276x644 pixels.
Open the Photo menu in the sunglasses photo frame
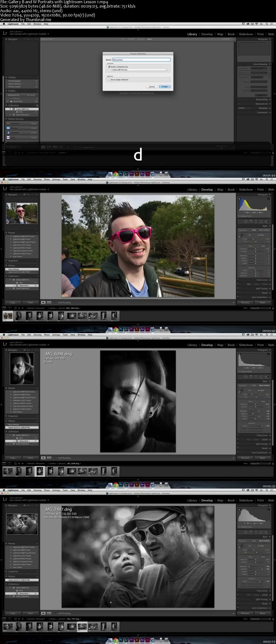click(47, 179)
